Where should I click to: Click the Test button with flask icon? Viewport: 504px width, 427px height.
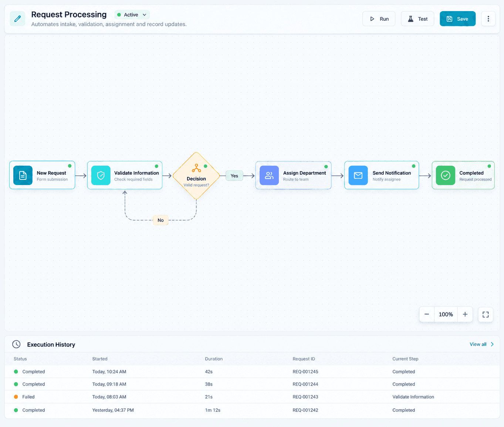[417, 19]
